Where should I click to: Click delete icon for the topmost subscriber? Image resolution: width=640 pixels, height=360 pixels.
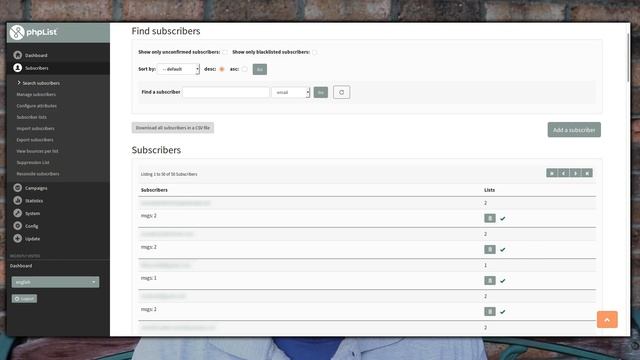click(490, 218)
